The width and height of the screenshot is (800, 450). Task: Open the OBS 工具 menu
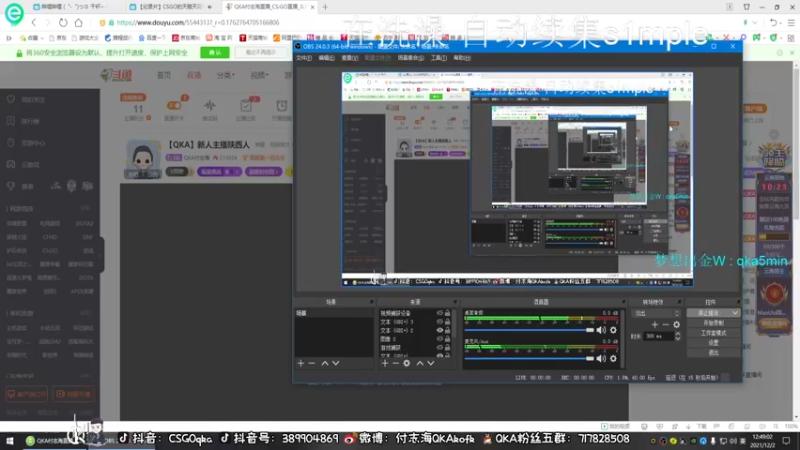439,58
